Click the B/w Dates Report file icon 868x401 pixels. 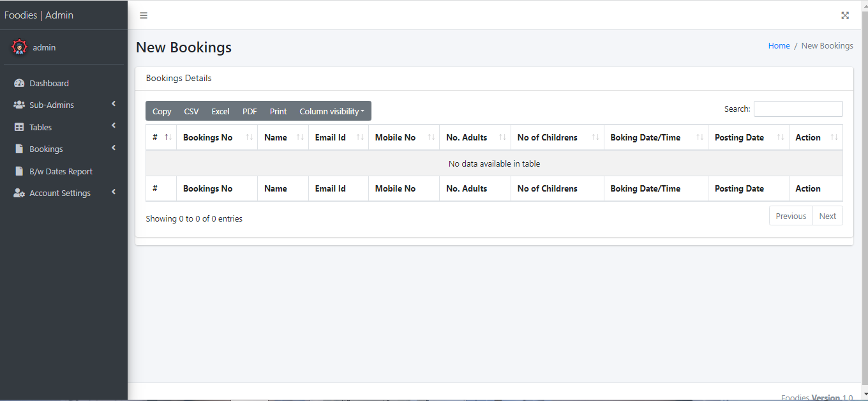point(19,171)
